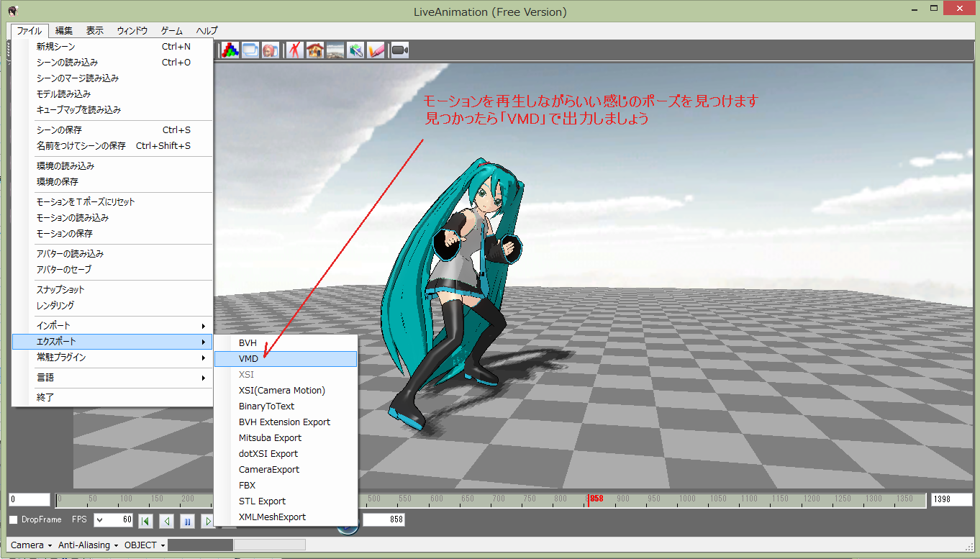This screenshot has width=980, height=559.
Task: Select シーンのマージ読み込み menu item
Action: tap(113, 78)
